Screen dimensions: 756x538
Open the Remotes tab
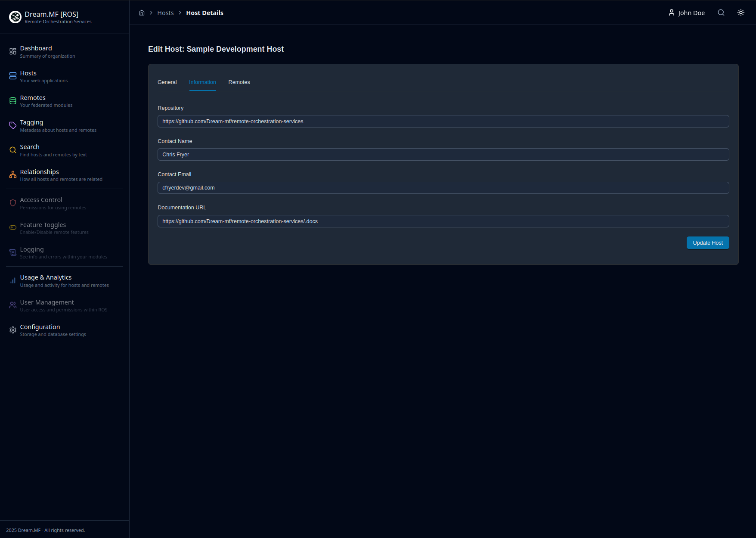239,82
